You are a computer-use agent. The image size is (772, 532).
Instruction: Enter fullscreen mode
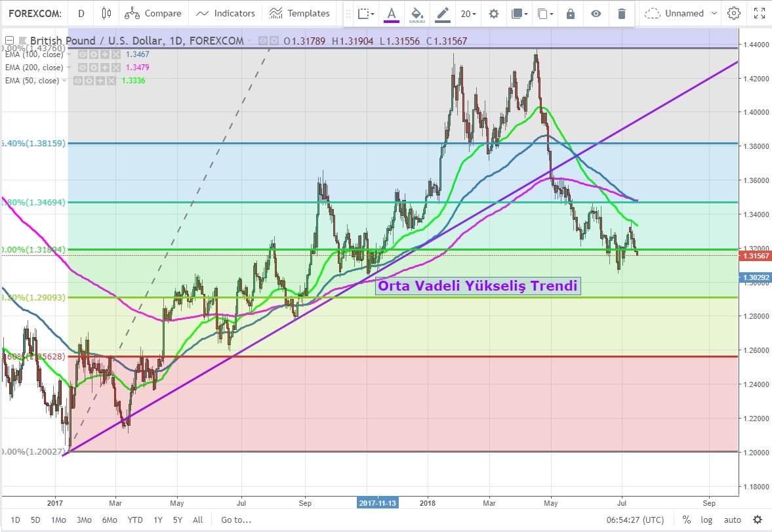[x=759, y=13]
